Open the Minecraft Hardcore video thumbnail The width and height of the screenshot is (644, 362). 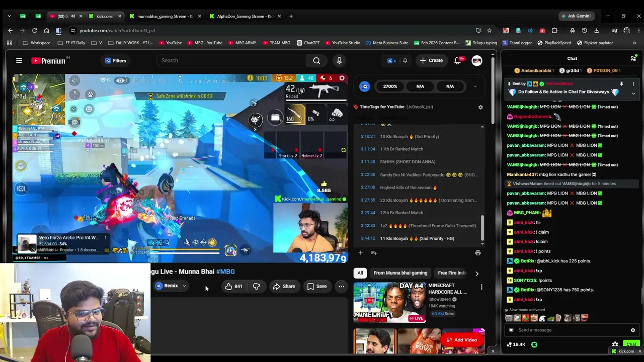click(389, 302)
